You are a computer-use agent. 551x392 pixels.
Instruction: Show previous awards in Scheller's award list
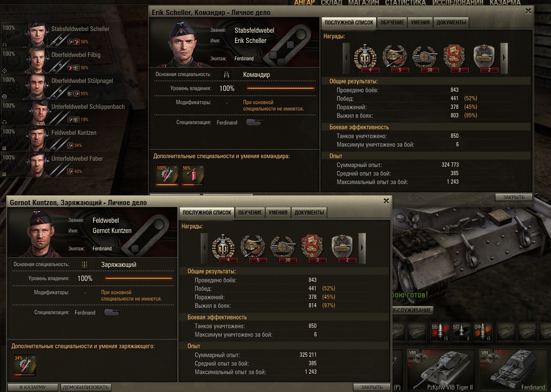point(346,57)
